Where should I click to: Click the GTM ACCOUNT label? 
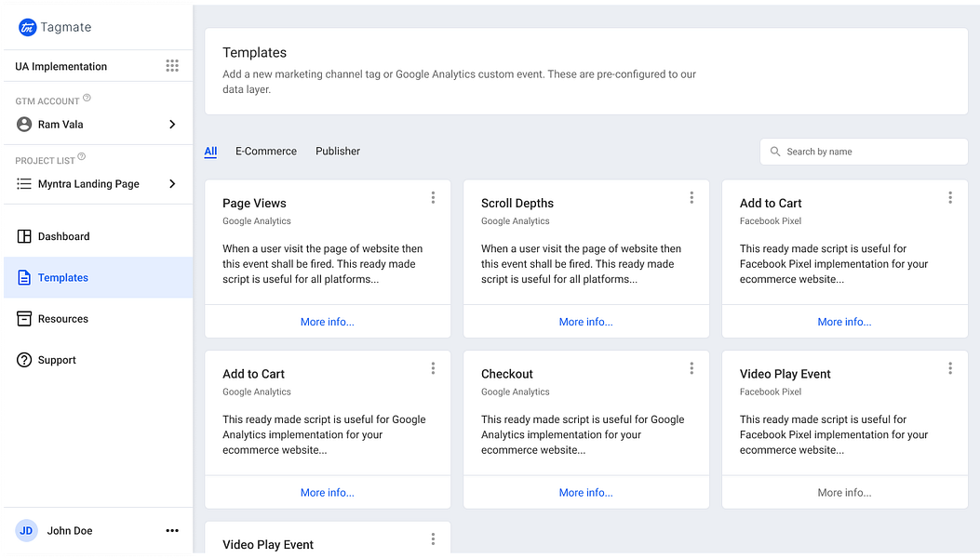[47, 101]
